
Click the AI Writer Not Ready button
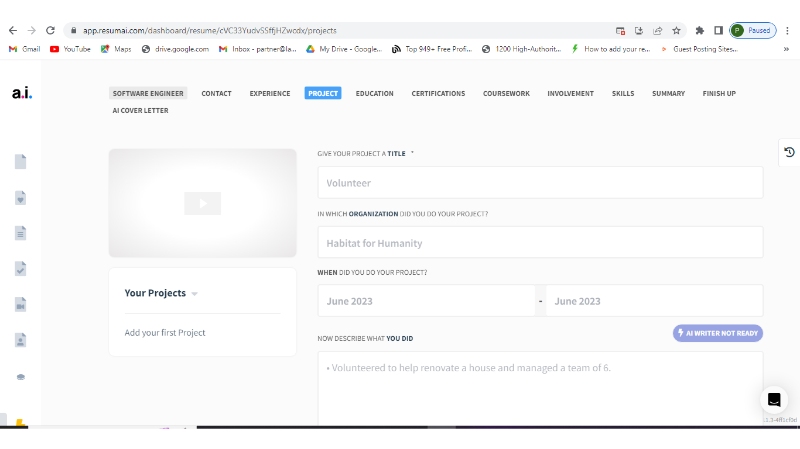(x=718, y=333)
